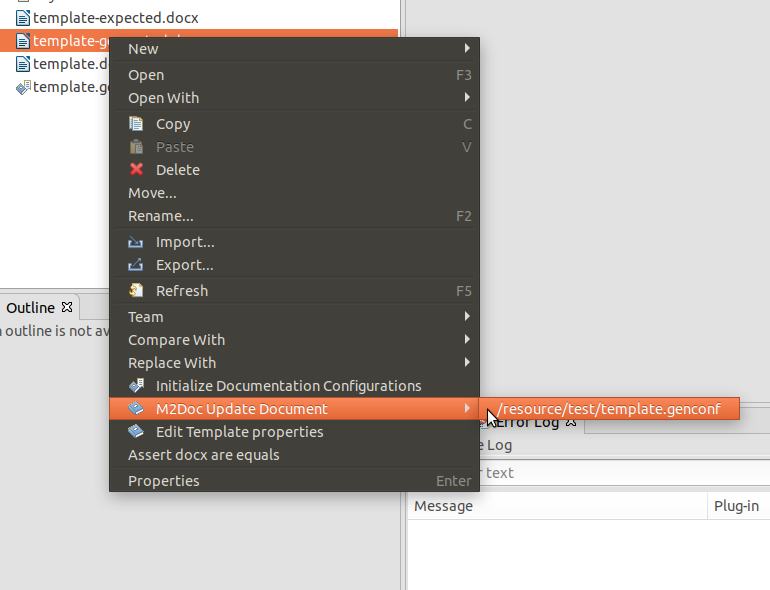This screenshot has height=590, width=770.
Task: Expand the Team submenu
Action: pos(467,317)
